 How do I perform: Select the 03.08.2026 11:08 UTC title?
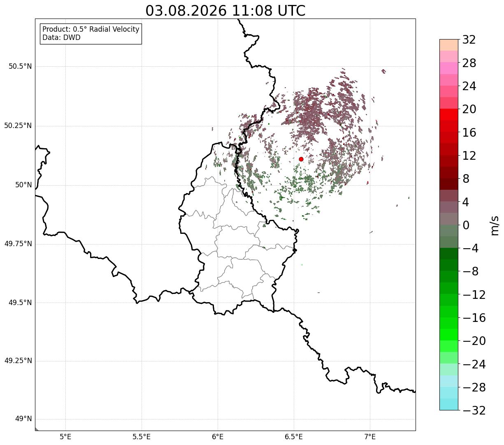coord(225,11)
